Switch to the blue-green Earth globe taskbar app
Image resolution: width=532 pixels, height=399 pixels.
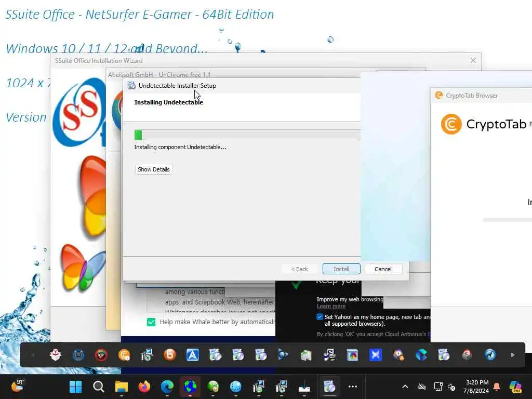[x=190, y=387]
